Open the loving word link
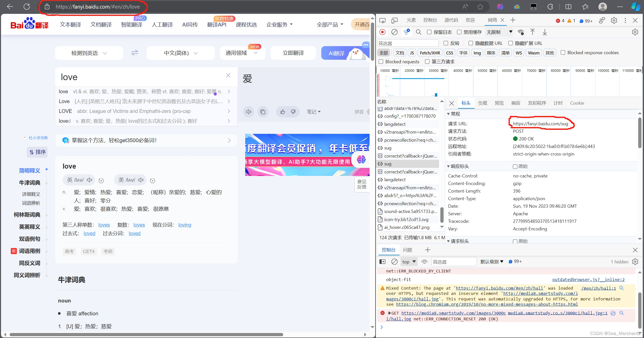The height and width of the screenshot is (338, 644). click(x=185, y=225)
